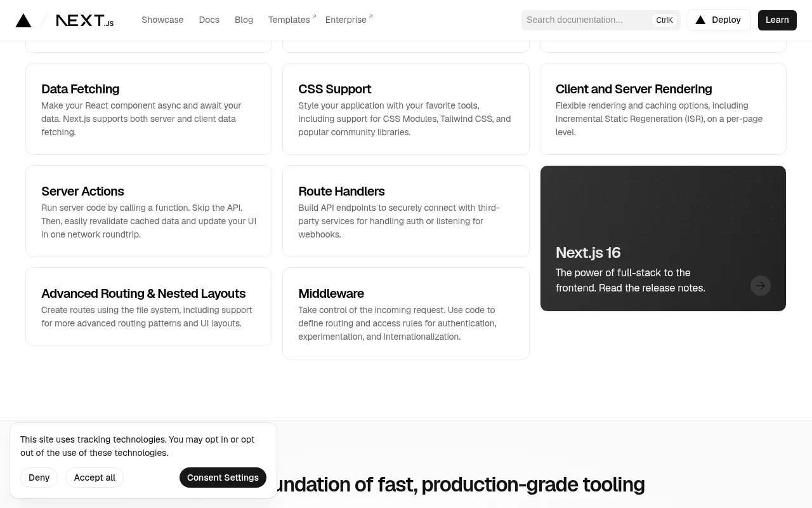Click 'Style your application with your favorite tools' text
This screenshot has width=812, height=508.
387,105
